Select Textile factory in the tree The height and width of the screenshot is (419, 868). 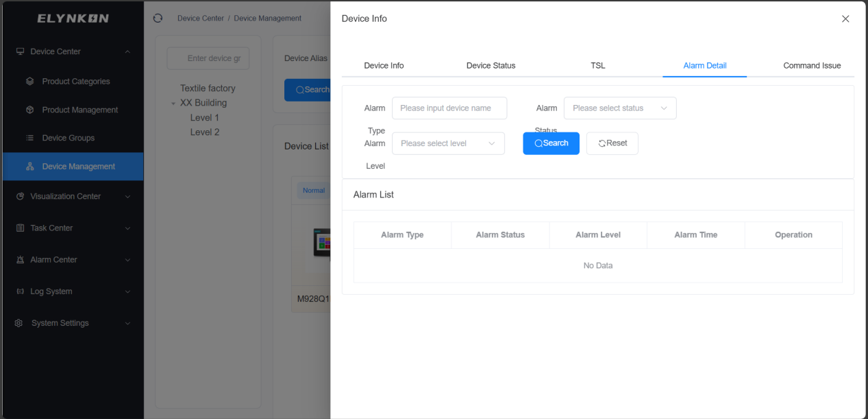pyautogui.click(x=208, y=88)
